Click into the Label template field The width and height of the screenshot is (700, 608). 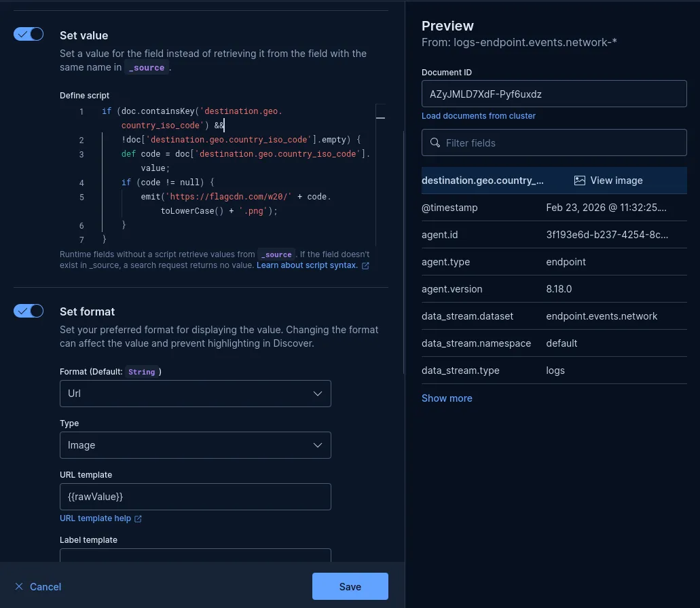(x=195, y=555)
